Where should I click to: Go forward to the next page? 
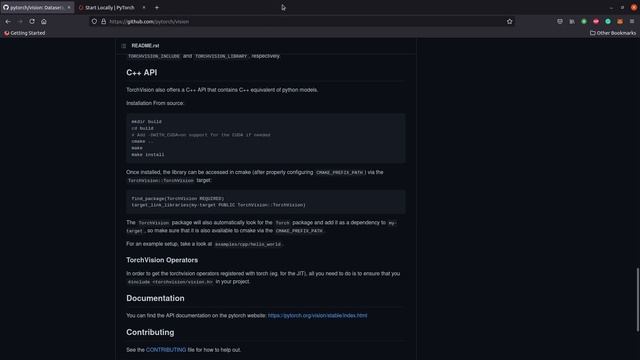20,21
